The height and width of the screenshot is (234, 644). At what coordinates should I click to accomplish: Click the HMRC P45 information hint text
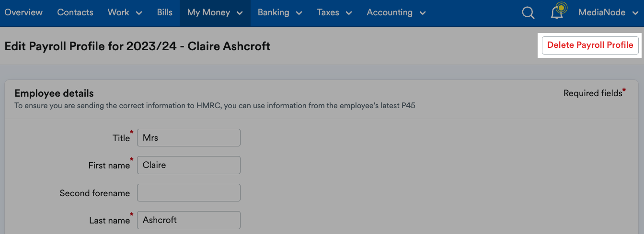[x=215, y=106]
